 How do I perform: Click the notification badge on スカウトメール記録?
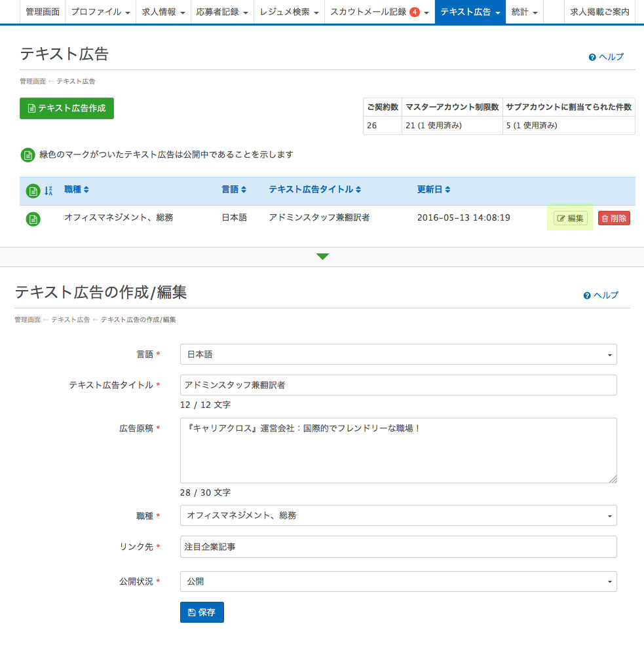tap(414, 12)
